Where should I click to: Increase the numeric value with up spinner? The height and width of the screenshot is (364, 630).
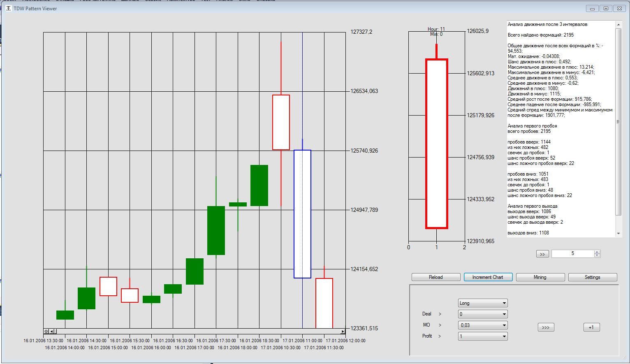597,252
